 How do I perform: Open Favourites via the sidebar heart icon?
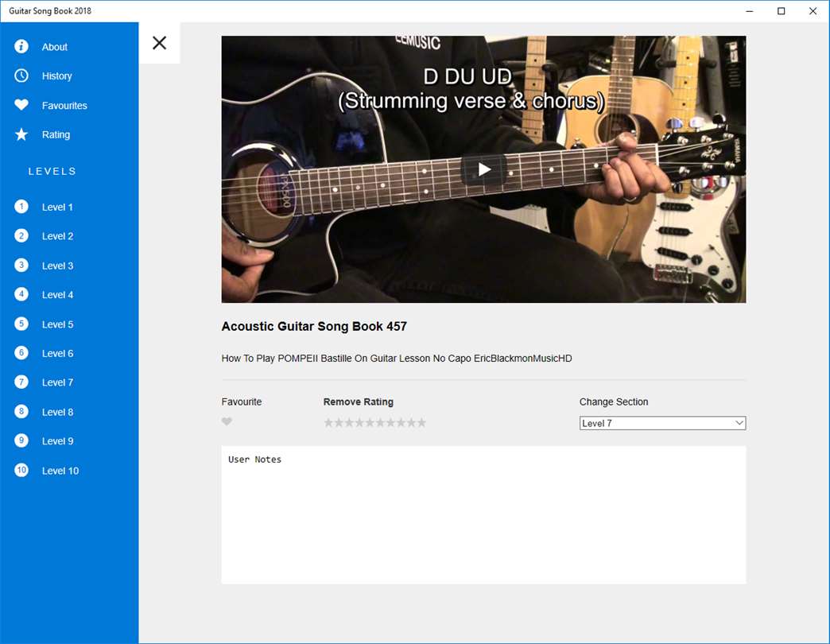click(x=21, y=105)
